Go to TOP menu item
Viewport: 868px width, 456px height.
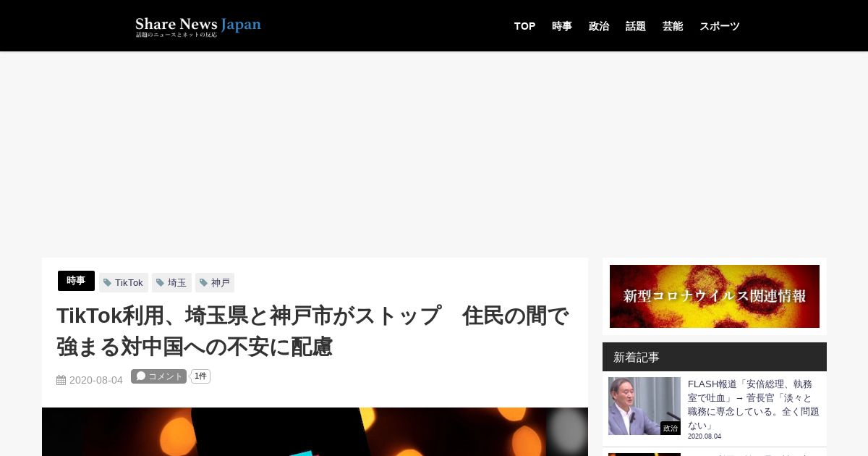click(524, 26)
